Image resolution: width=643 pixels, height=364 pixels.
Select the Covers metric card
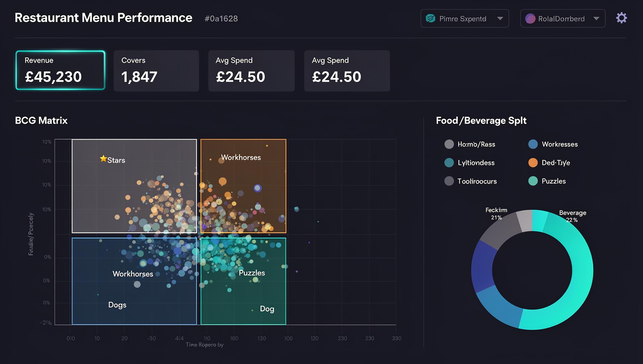(x=156, y=71)
